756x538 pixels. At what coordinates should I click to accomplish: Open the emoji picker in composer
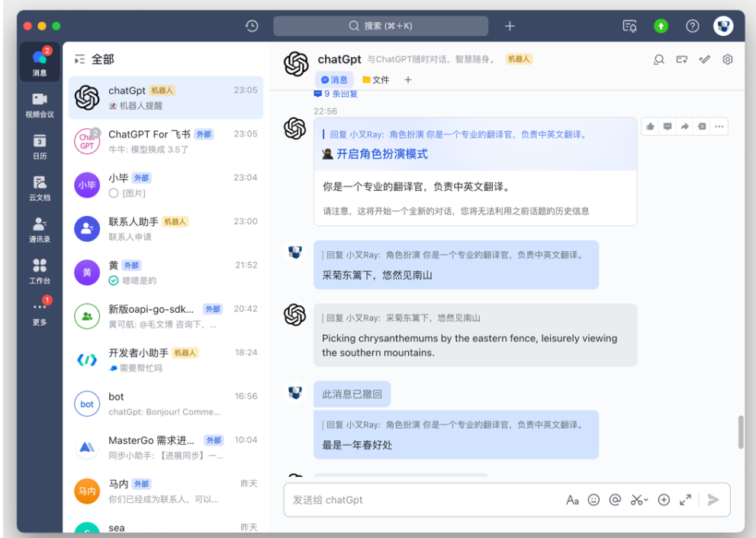pos(594,500)
